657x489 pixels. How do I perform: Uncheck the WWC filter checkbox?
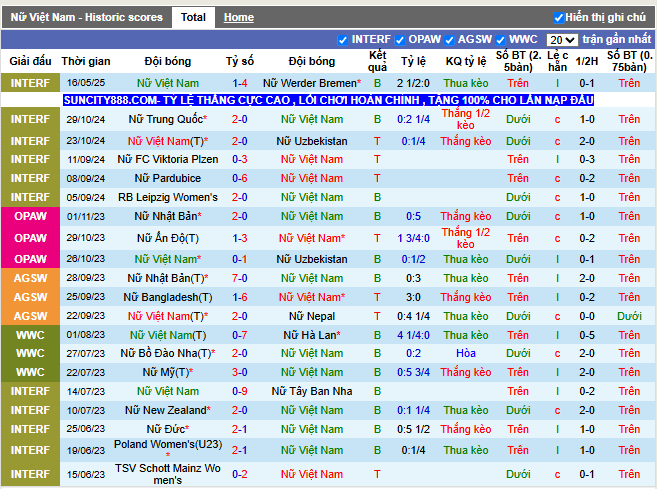pos(500,40)
